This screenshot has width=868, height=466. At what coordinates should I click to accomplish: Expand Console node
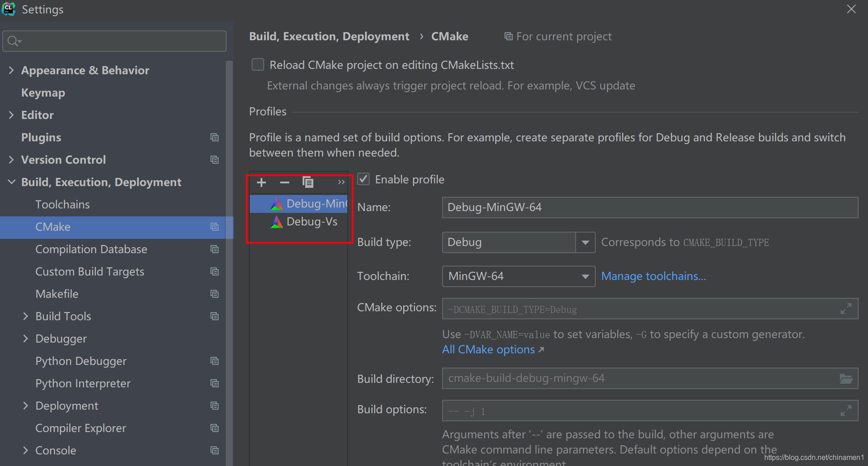click(x=26, y=450)
